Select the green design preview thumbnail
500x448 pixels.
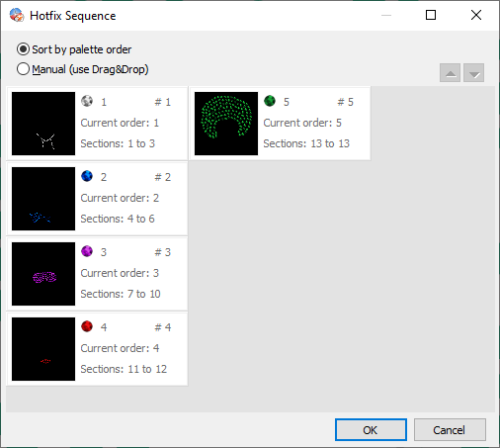[226, 124]
